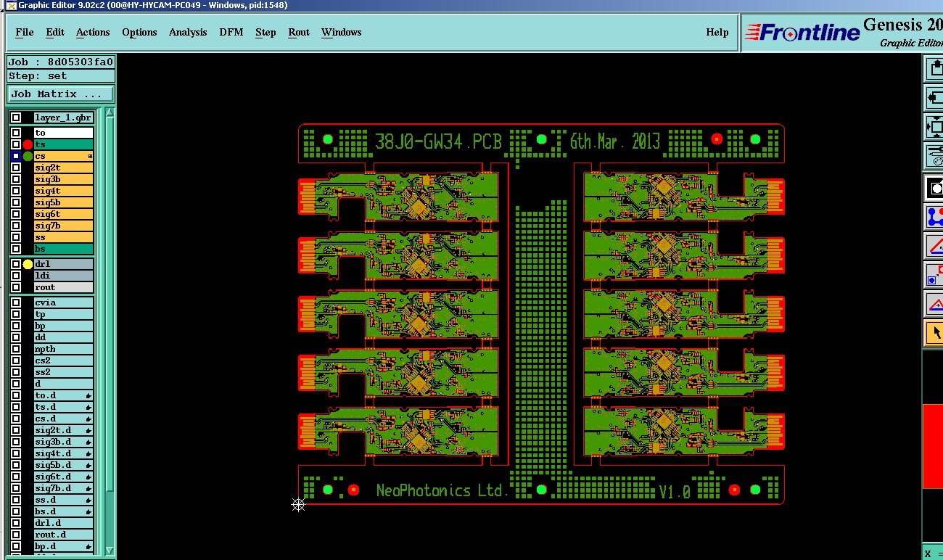Open the Job Matrix button
The width and height of the screenshot is (943, 560).
pos(61,94)
